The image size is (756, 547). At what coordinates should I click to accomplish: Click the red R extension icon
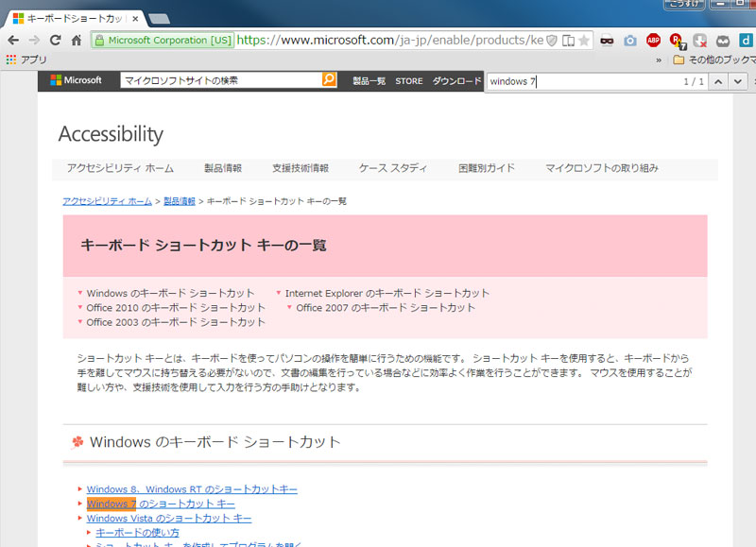point(678,42)
